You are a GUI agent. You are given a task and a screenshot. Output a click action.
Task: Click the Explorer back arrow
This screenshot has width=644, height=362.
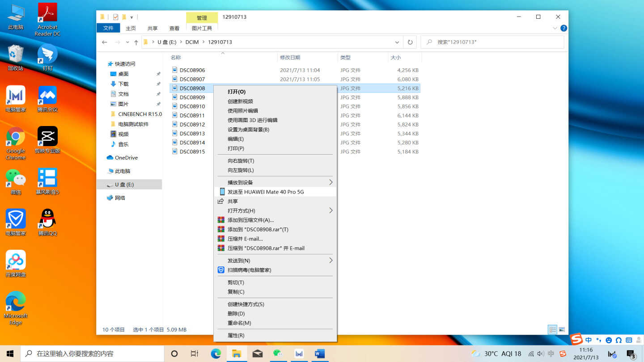point(105,42)
